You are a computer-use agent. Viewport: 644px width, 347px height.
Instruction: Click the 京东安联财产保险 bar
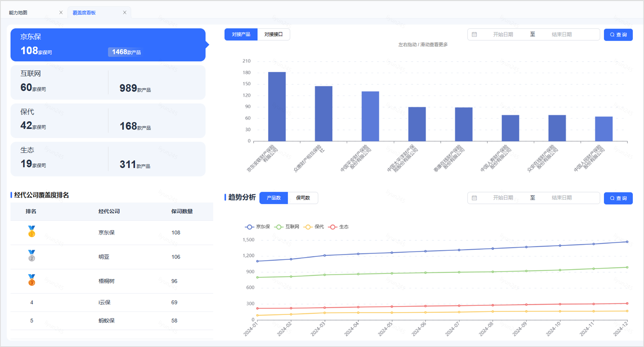[x=277, y=107]
